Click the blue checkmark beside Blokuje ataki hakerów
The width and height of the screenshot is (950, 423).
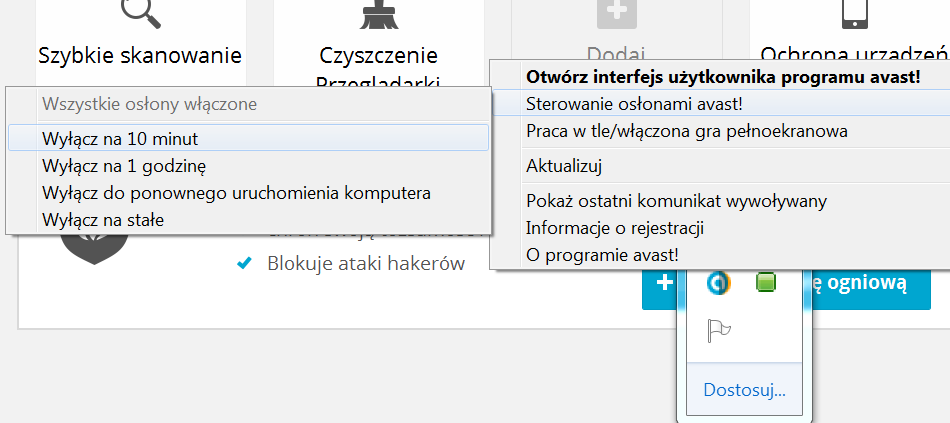[244, 264]
